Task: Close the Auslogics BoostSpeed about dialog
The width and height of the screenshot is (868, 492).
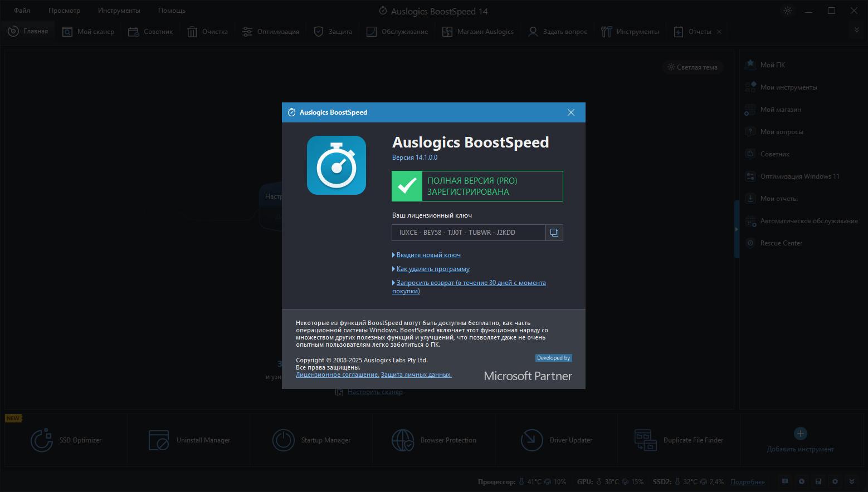Action: click(x=571, y=112)
